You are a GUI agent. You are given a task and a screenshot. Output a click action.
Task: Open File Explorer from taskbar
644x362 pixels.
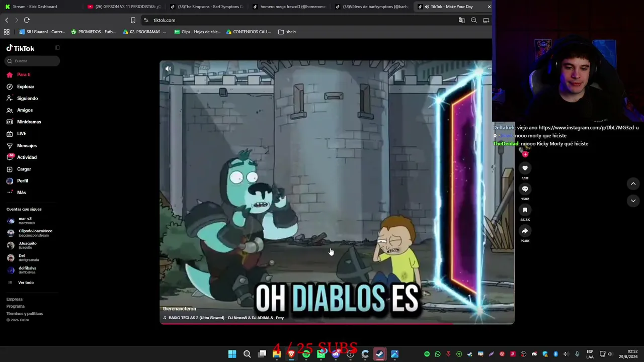click(x=277, y=354)
